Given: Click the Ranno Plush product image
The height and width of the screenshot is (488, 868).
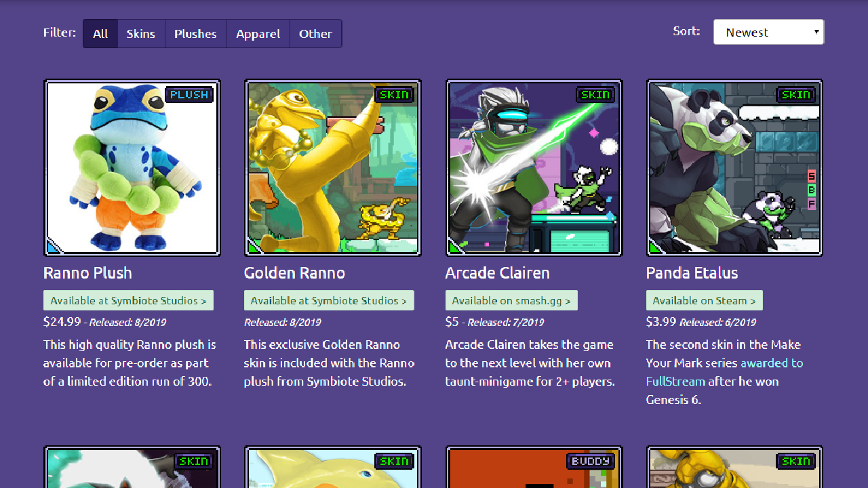Looking at the screenshot, I should [x=132, y=167].
